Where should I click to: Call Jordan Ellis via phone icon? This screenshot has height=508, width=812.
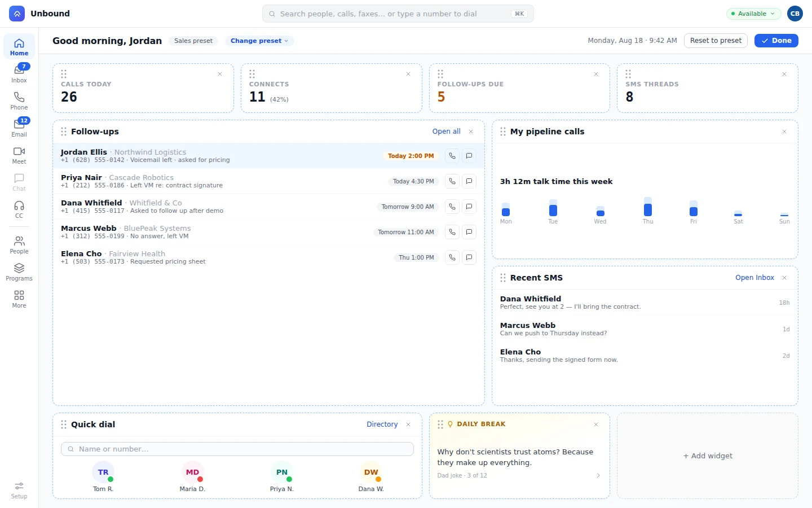(x=452, y=156)
